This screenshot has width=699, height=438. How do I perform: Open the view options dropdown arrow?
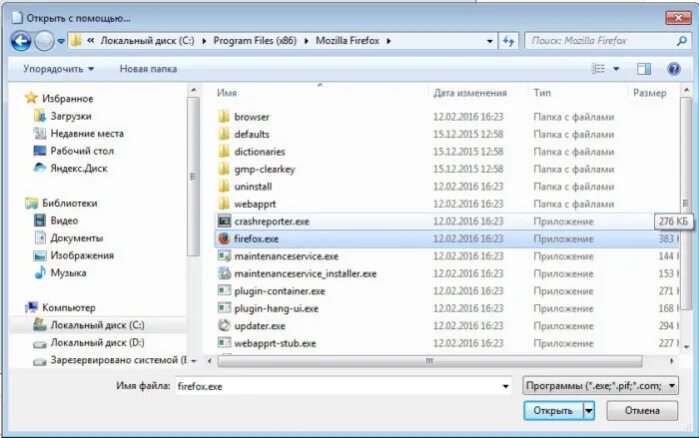coord(616,69)
